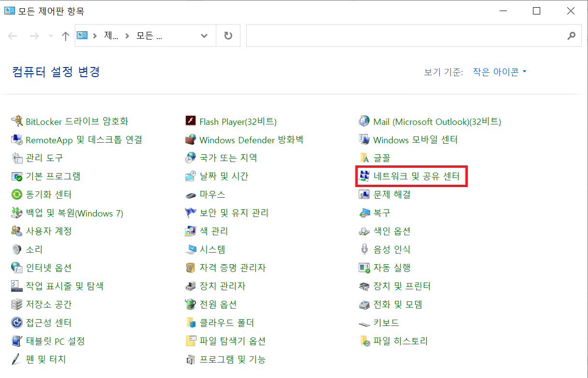Click the Windows Defender 방화벽 icon

pos(191,139)
